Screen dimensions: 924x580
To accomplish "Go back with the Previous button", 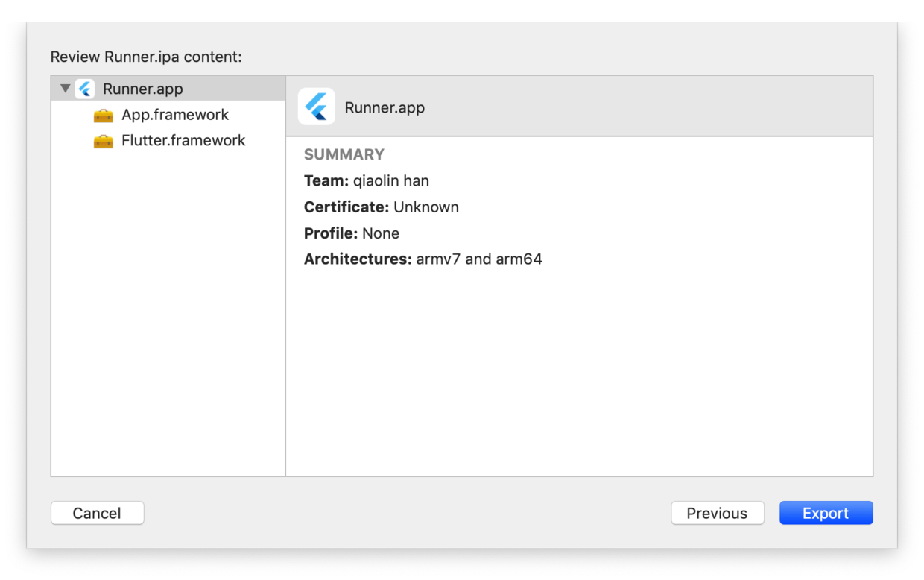I will coord(718,513).
